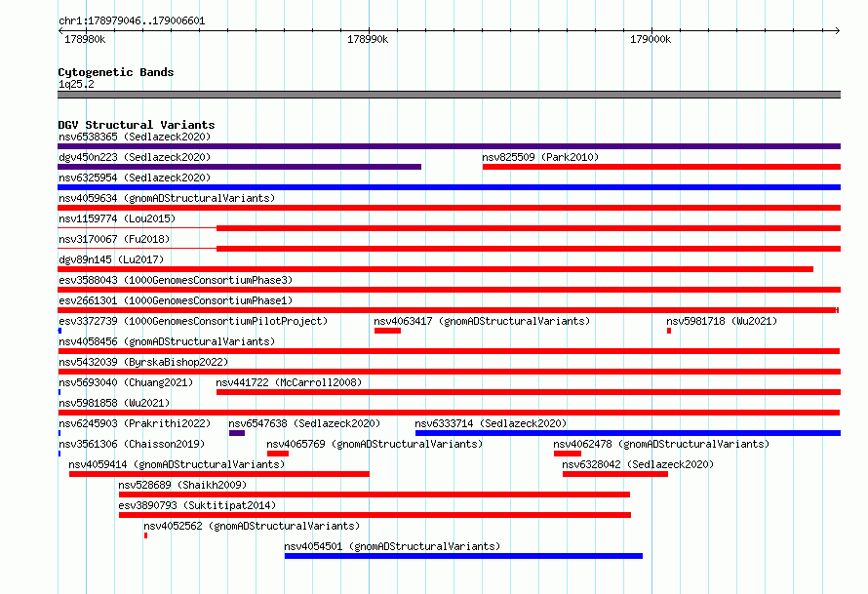Open nsv825509 (Park2010) variant label

pyautogui.click(x=540, y=157)
